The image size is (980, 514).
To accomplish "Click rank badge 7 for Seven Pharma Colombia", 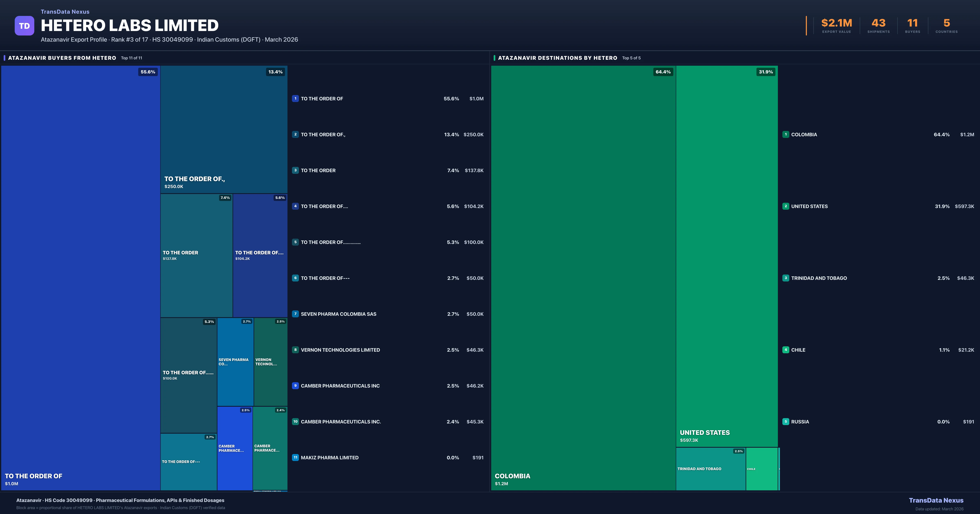I will [295, 314].
